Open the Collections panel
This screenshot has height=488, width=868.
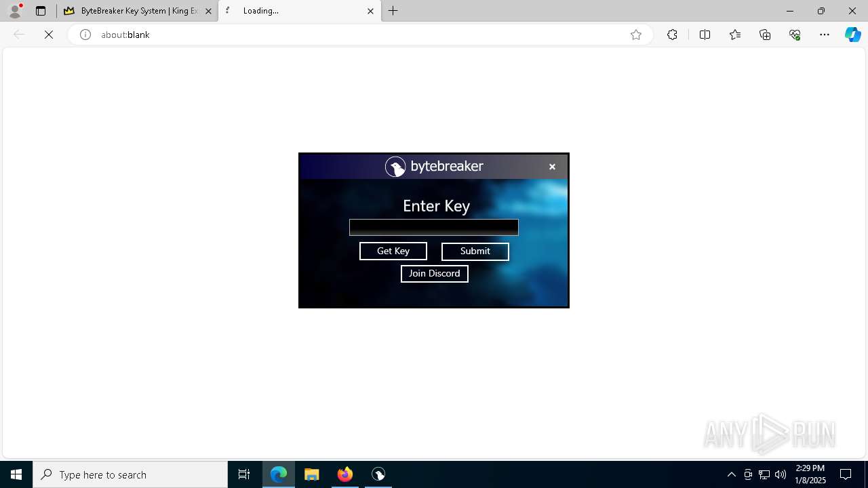pyautogui.click(x=765, y=35)
